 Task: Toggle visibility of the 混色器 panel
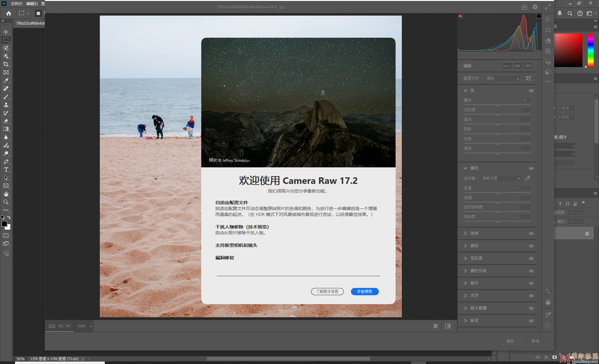point(531,258)
